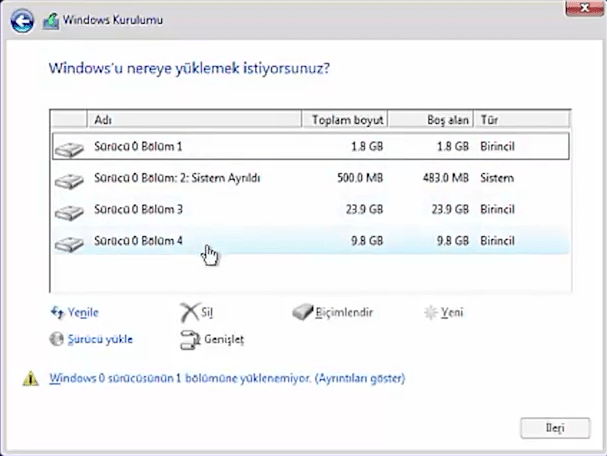607x456 pixels.
Task: Sort by Toplam boyut column header
Action: pos(343,120)
